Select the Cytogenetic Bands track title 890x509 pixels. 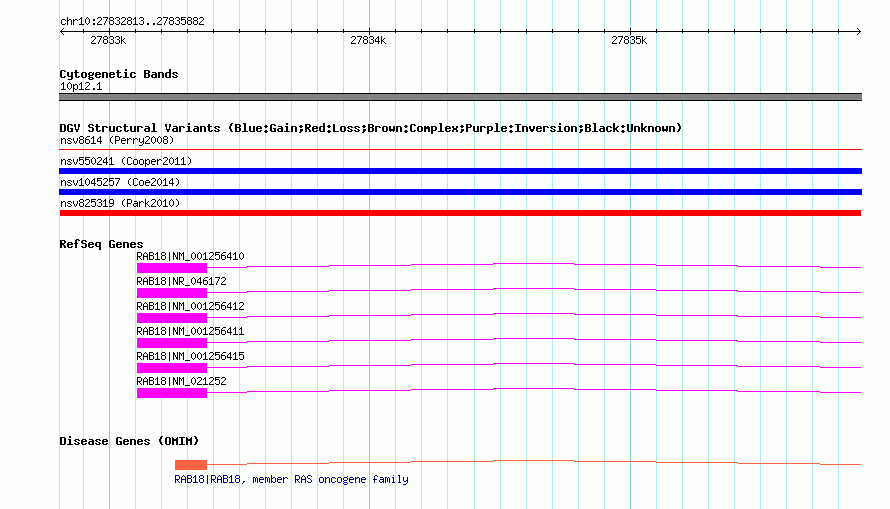click(119, 74)
